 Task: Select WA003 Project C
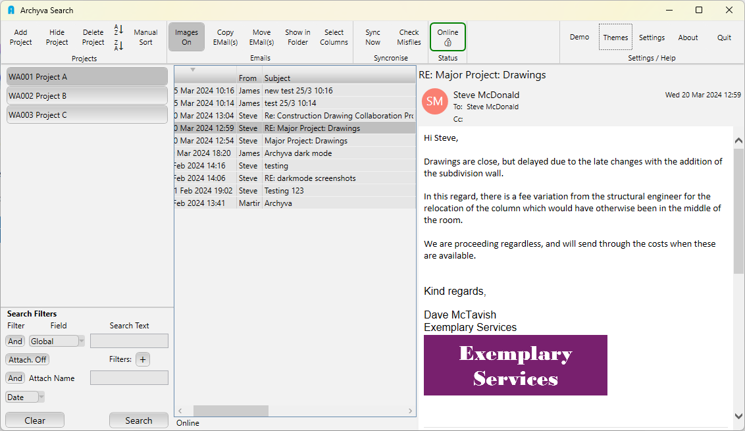tap(87, 115)
